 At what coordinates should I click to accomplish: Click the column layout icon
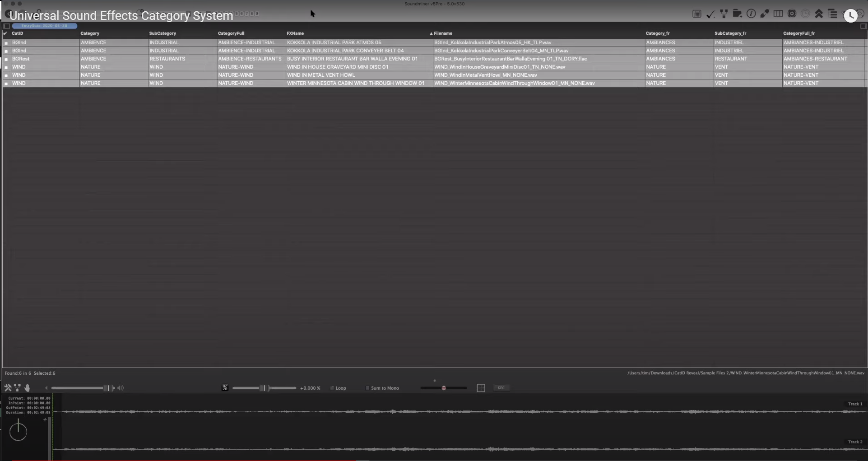tap(778, 14)
